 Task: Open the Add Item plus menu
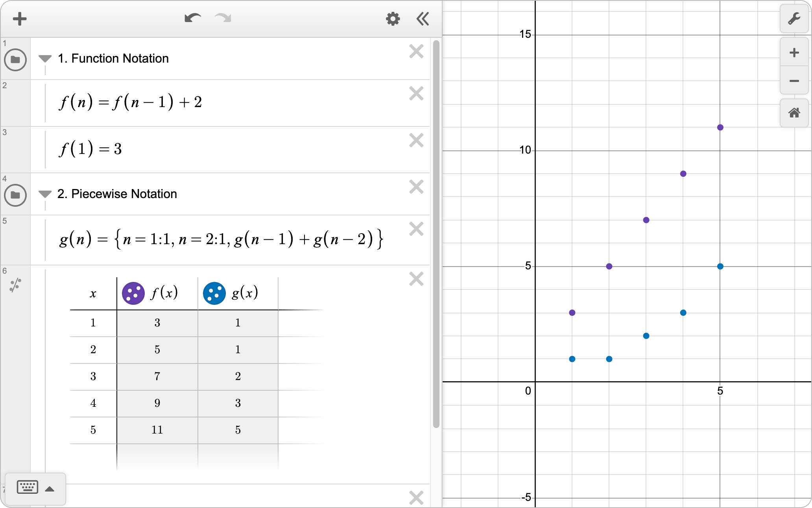click(x=19, y=19)
